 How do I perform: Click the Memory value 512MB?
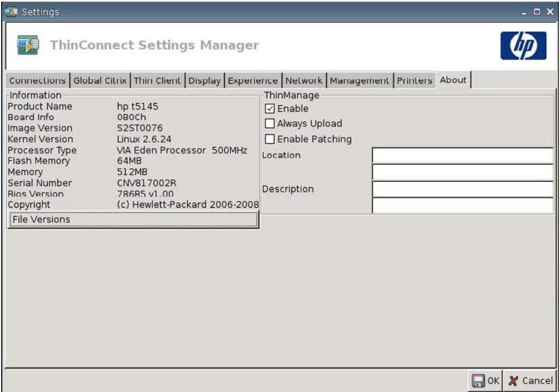(132, 172)
